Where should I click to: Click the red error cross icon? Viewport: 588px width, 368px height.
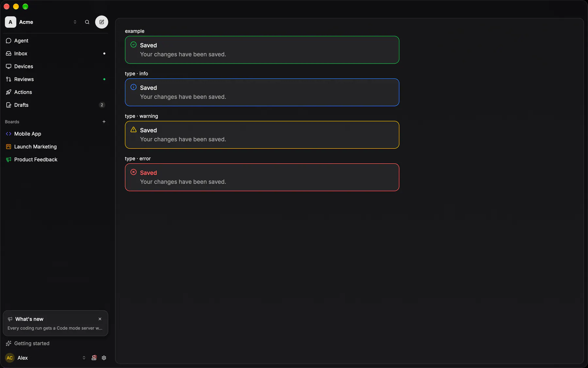pyautogui.click(x=134, y=172)
